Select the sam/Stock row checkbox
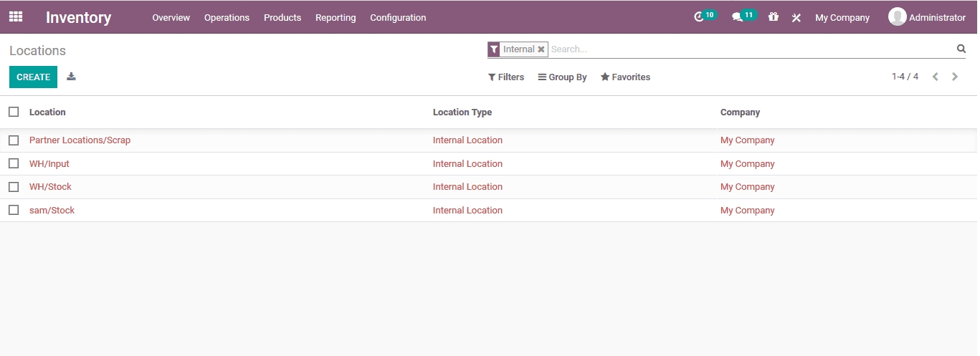The image size is (980, 356). click(x=14, y=210)
